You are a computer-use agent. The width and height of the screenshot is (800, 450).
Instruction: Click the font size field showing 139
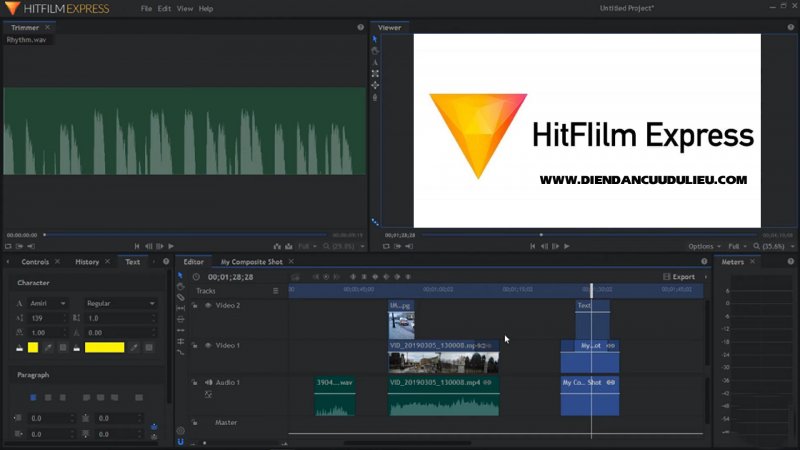point(48,318)
